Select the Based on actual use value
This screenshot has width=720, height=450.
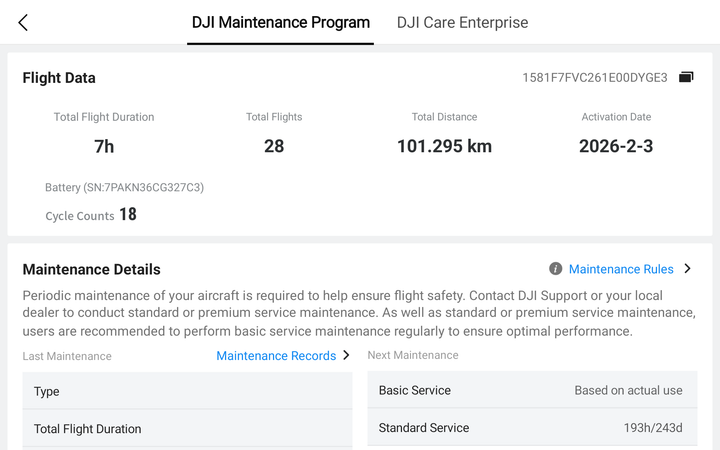coord(628,390)
